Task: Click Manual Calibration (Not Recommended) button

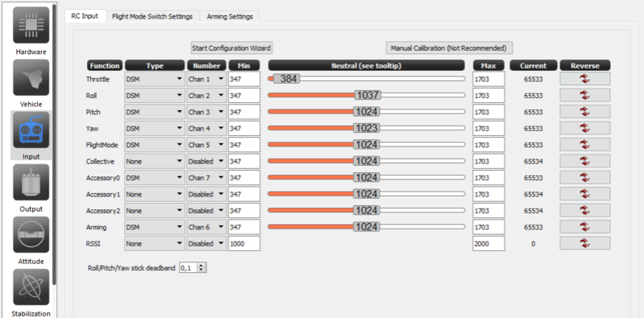Action: coord(449,48)
